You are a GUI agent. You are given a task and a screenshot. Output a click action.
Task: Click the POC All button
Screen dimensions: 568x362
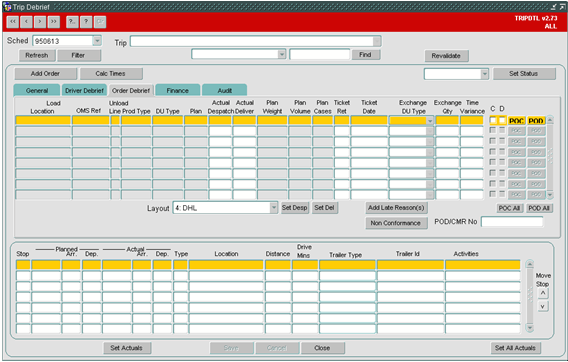(x=509, y=208)
